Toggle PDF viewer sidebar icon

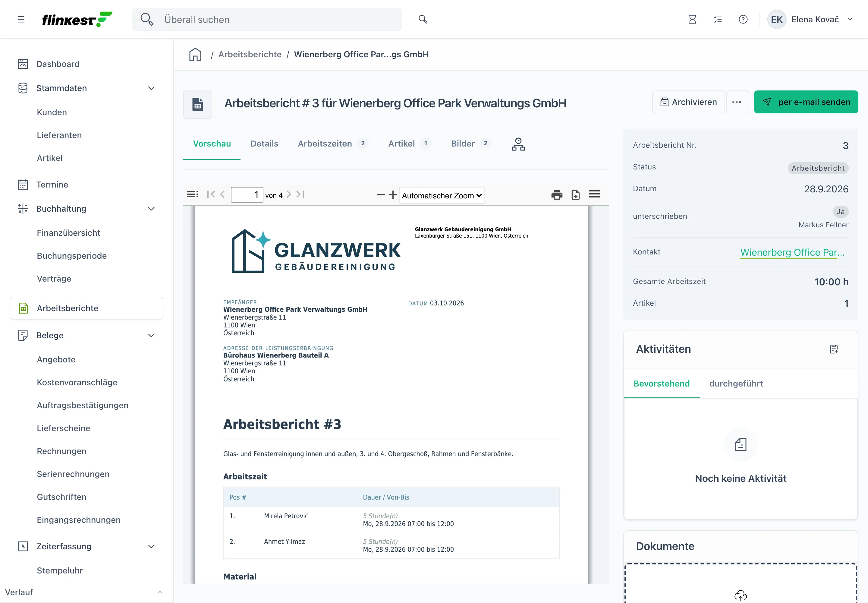[x=192, y=194]
